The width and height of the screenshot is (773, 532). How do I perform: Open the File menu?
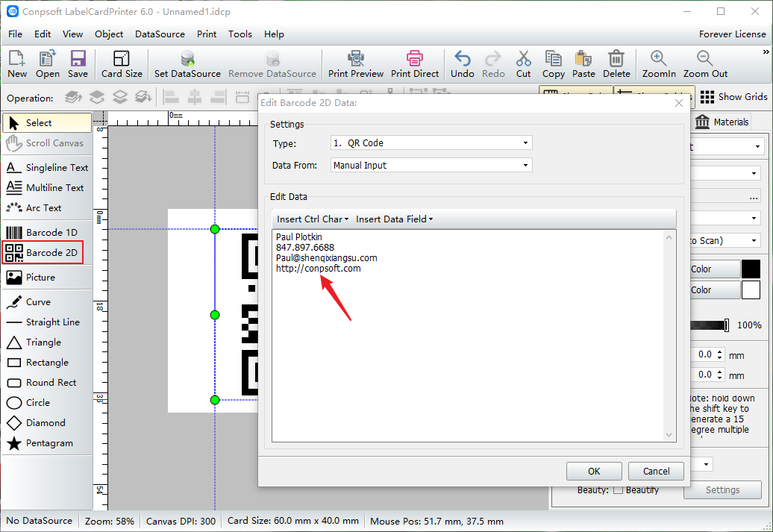(15, 34)
